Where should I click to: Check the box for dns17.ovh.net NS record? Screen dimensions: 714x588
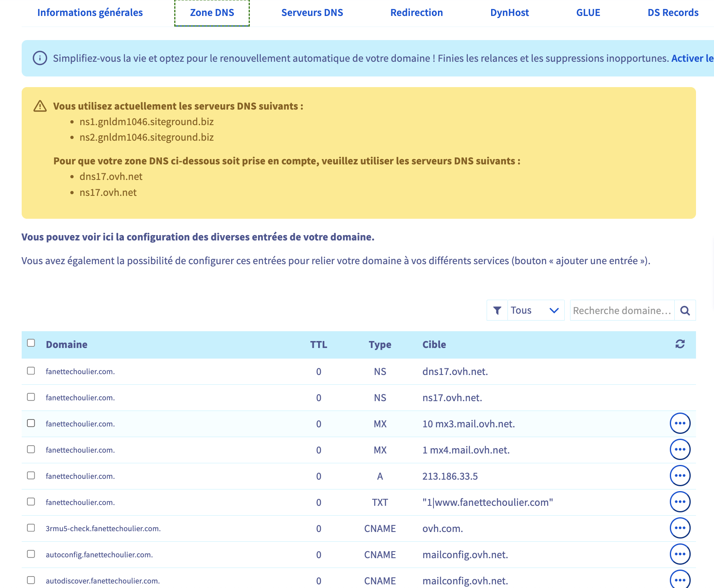tap(31, 370)
